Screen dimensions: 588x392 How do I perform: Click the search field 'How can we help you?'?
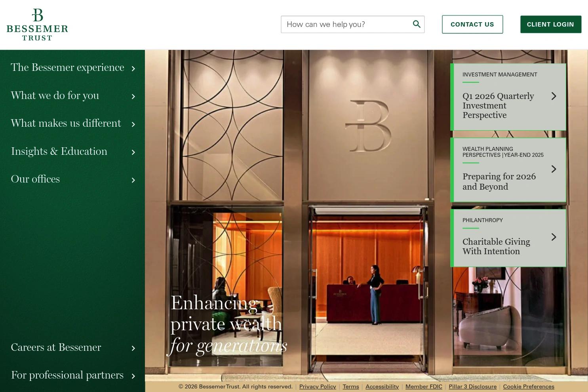(352, 25)
